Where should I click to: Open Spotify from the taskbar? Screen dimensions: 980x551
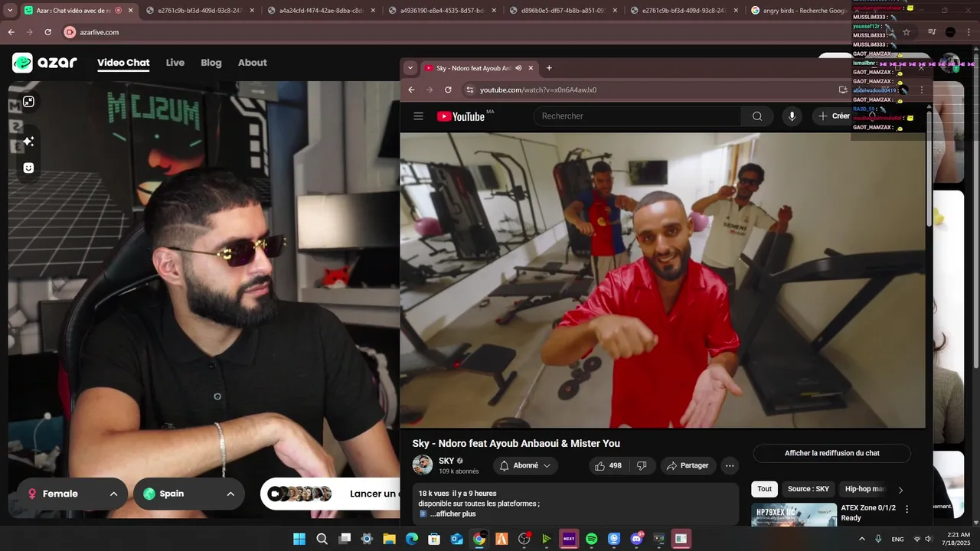(x=591, y=539)
